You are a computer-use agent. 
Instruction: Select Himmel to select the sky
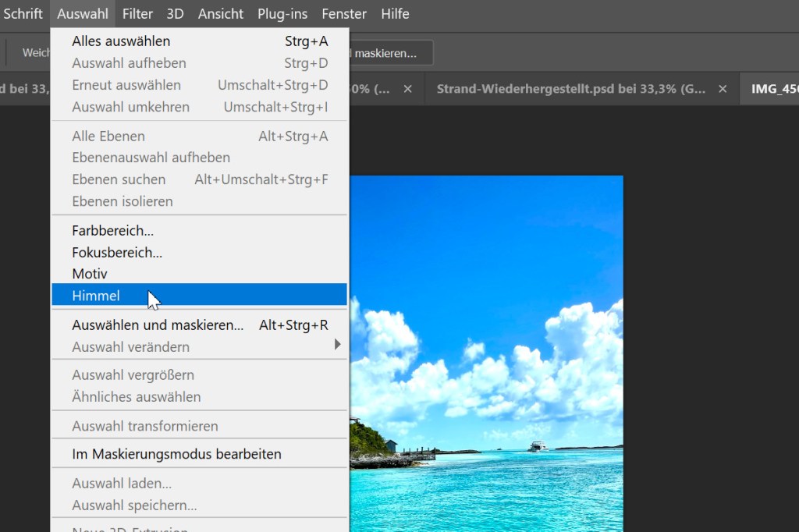tap(199, 295)
